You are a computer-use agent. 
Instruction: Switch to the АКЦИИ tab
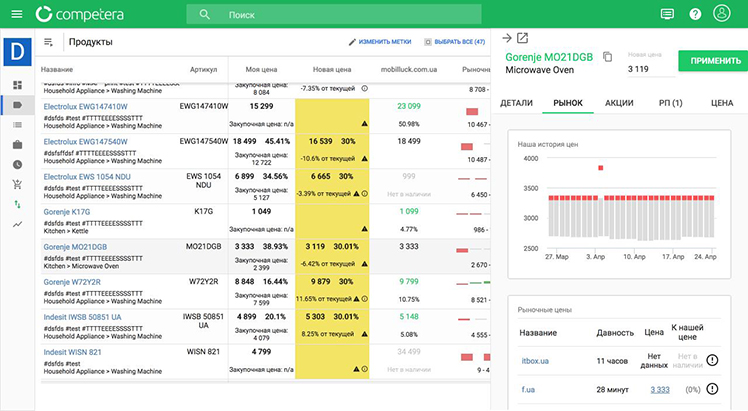(619, 103)
